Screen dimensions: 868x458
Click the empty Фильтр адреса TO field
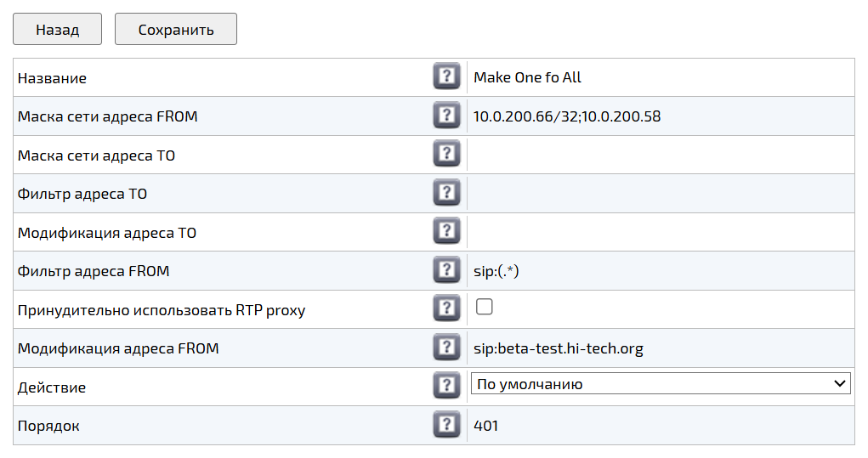click(659, 194)
